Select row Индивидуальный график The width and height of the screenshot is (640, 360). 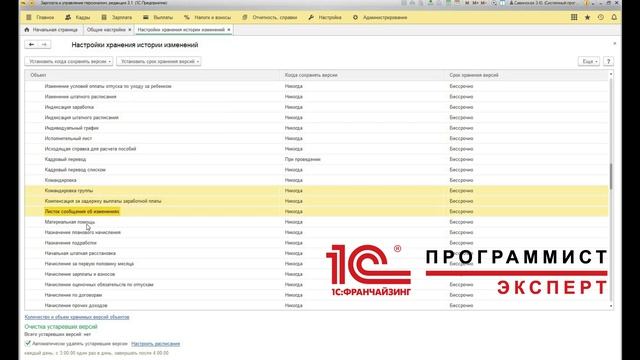point(316,128)
